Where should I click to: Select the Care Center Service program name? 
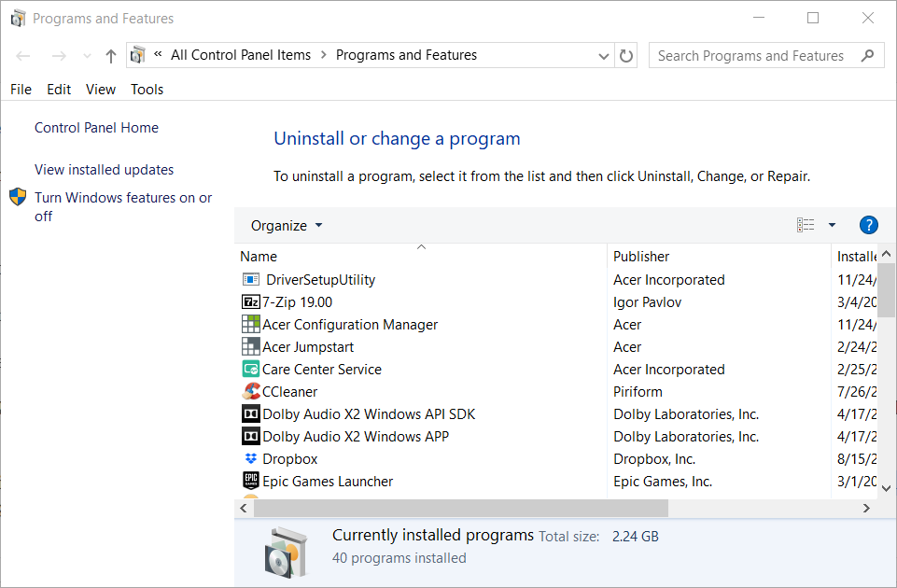[x=321, y=370]
